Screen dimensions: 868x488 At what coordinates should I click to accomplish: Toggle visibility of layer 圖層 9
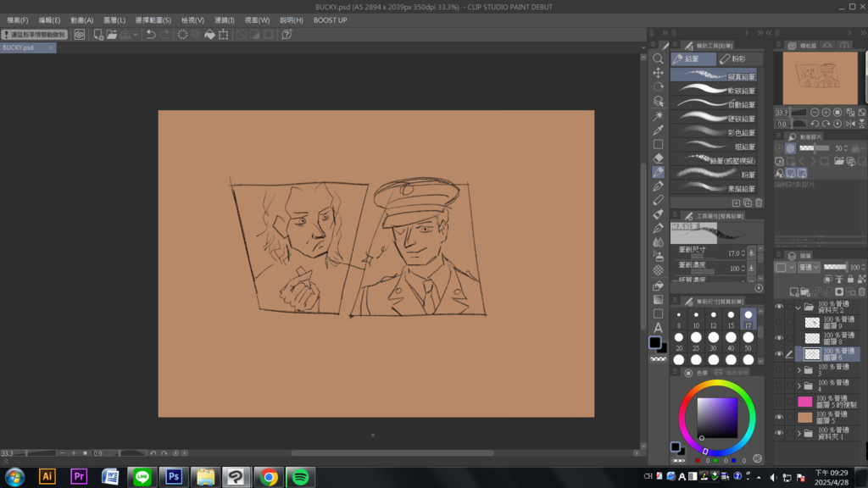tap(780, 322)
